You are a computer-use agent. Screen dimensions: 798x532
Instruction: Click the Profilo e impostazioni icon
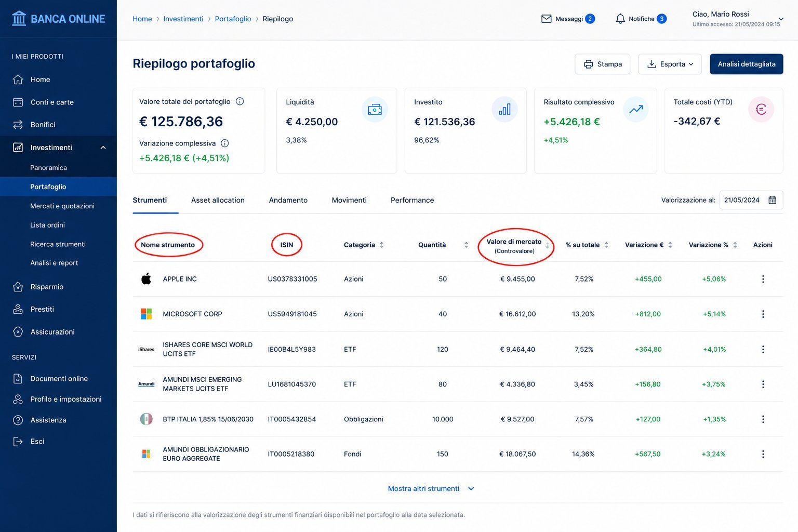(18, 399)
